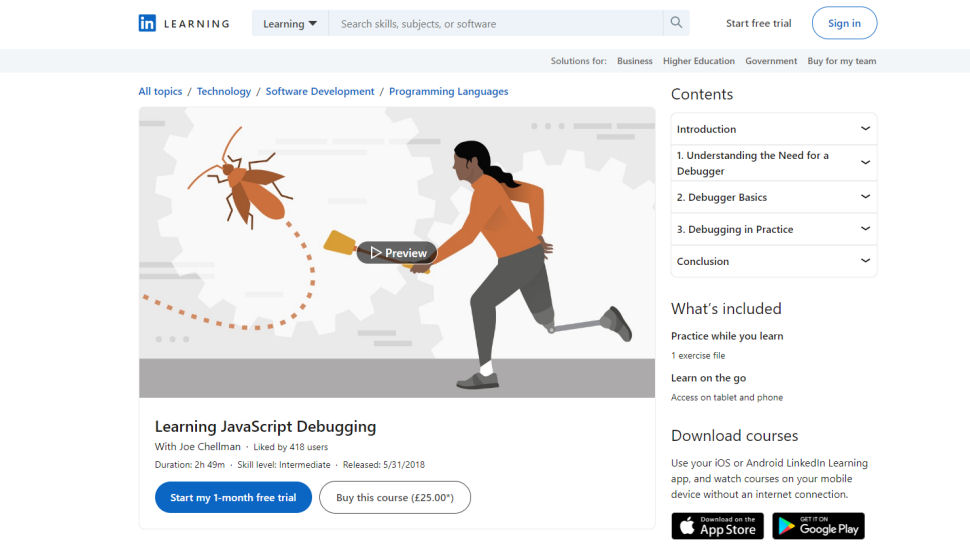970x545 pixels.
Task: Click the 'Liked by 418 users' text
Action: click(291, 447)
